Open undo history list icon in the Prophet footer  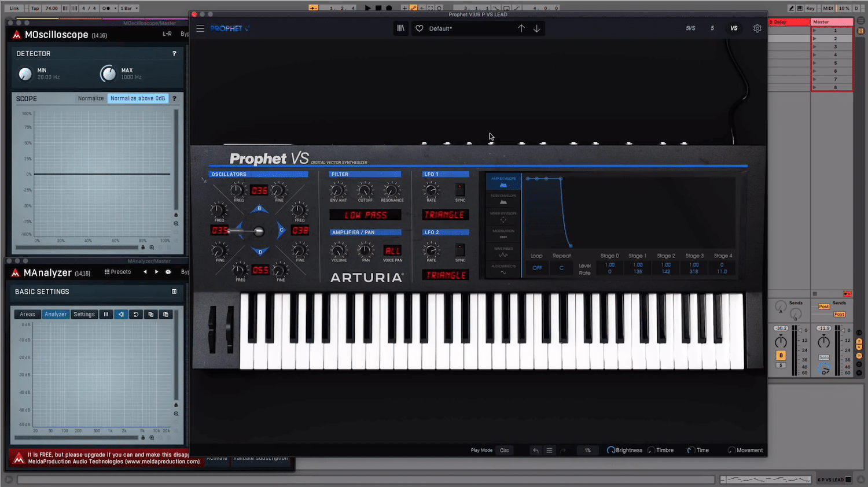pos(549,450)
